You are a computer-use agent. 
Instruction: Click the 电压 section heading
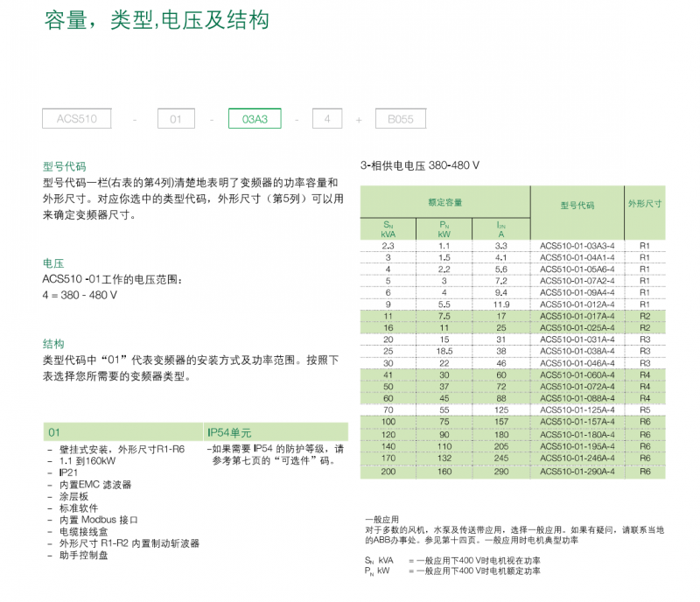[x=53, y=263]
